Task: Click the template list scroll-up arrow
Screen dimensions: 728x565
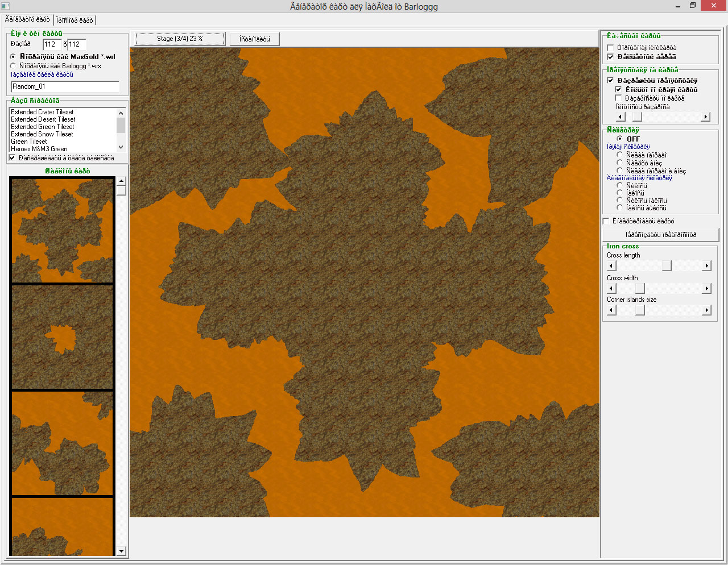Action: click(121, 181)
